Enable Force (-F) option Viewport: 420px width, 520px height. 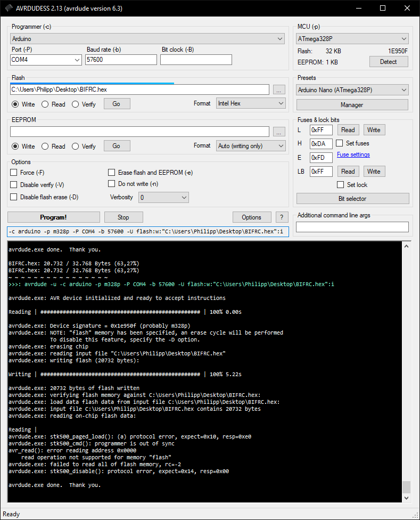click(14, 173)
